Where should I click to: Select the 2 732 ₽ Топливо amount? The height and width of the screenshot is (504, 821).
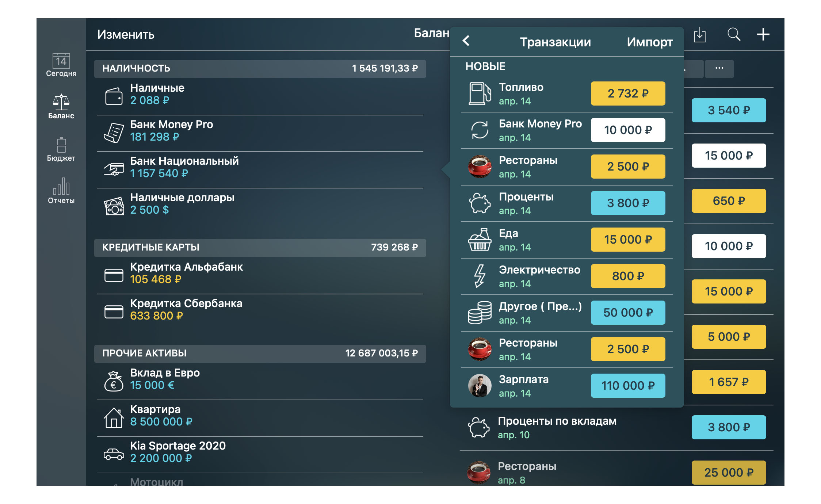tap(628, 93)
